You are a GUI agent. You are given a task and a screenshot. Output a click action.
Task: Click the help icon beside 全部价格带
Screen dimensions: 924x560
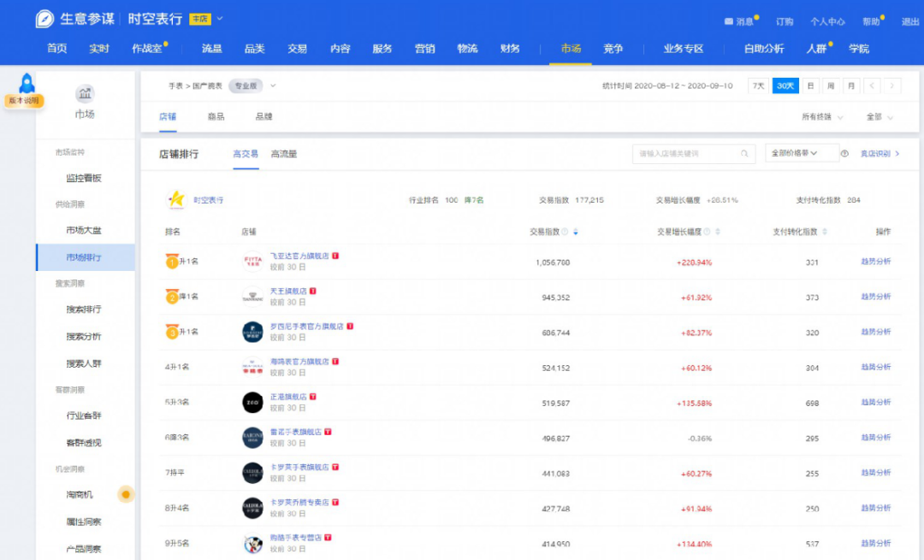tap(844, 154)
